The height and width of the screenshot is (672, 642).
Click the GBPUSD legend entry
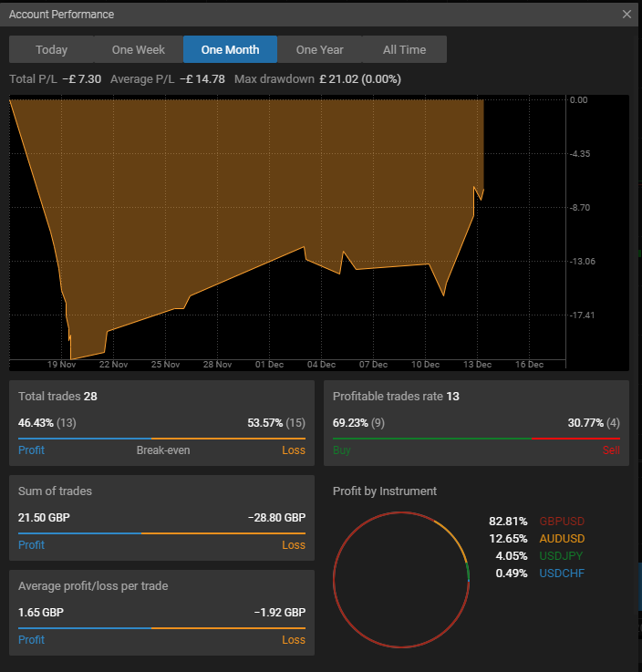pos(562,522)
